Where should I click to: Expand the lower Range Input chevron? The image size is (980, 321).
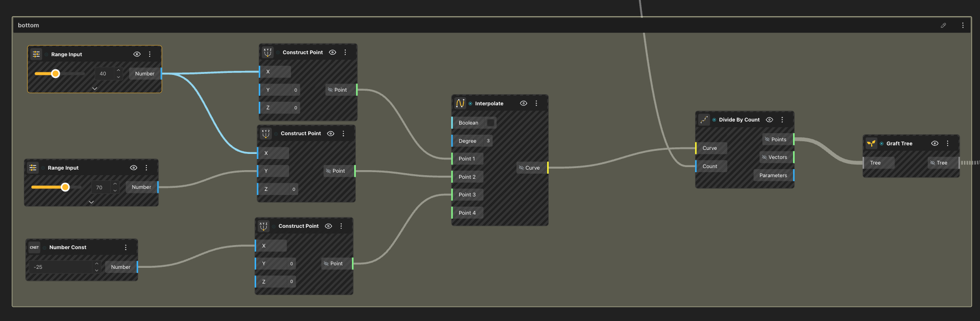pyautogui.click(x=91, y=202)
